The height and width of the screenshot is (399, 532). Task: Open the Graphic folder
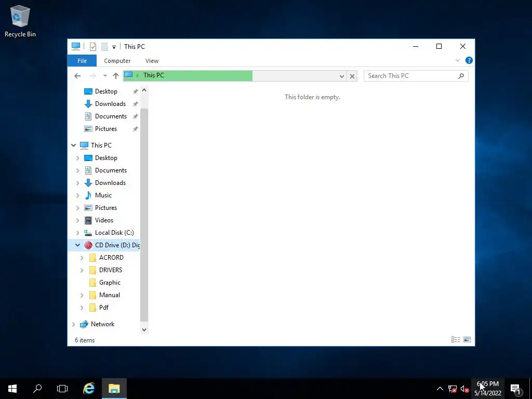click(x=110, y=283)
